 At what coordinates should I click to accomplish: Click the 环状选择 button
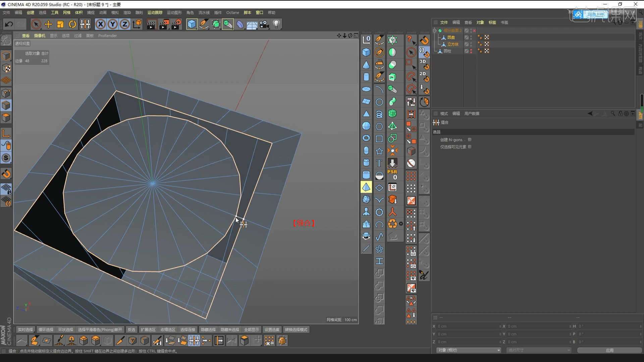tap(65, 329)
